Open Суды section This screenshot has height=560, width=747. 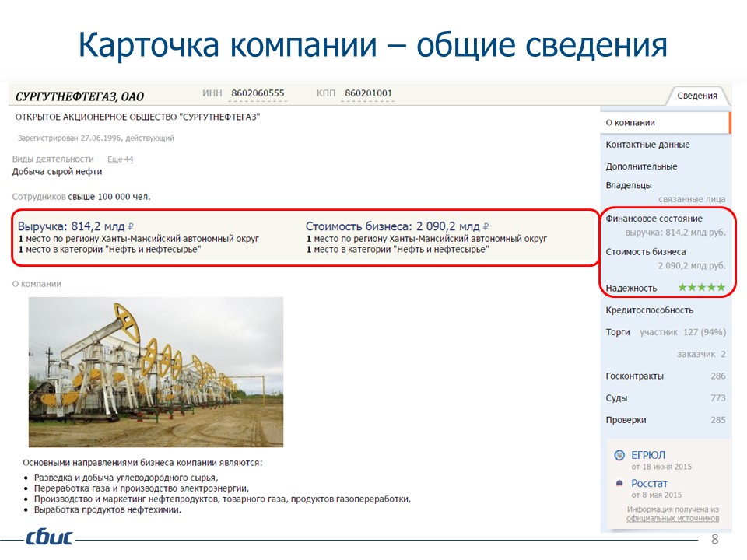(616, 397)
